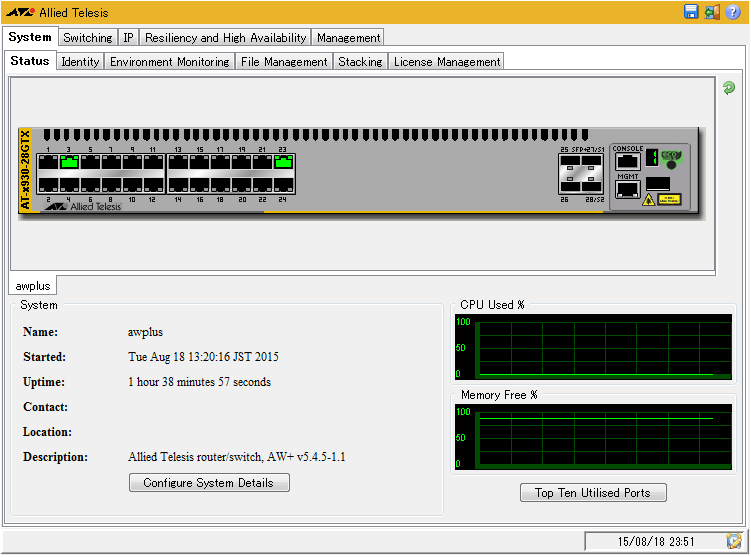Click the Top Ten Utilised Ports button
The image size is (751, 557).
tap(592, 492)
